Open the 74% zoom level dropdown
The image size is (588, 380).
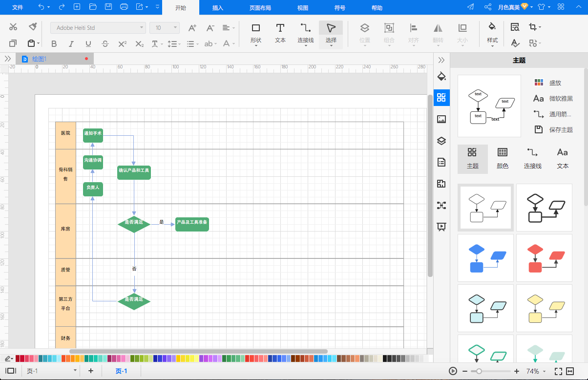[x=536, y=371]
